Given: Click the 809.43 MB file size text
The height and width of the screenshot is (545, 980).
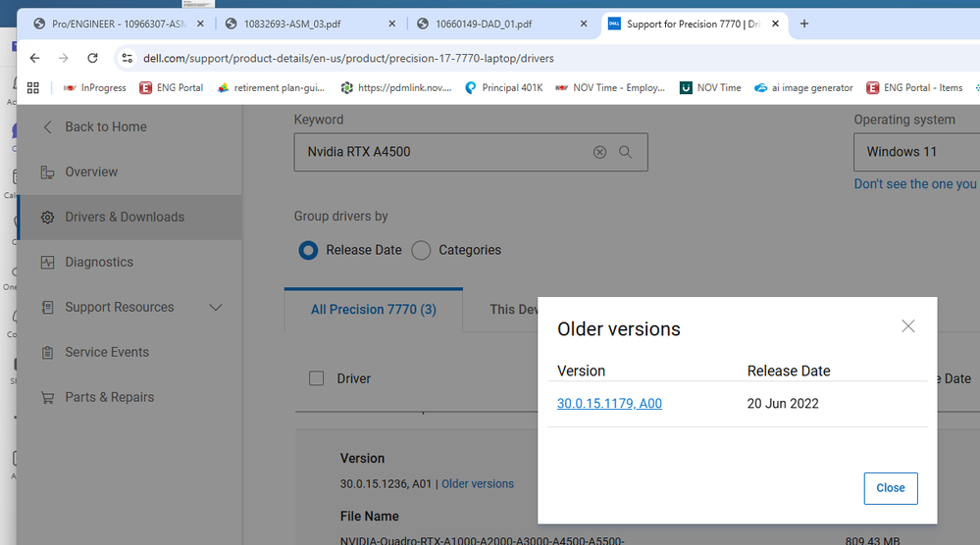Looking at the screenshot, I should pos(872,541).
